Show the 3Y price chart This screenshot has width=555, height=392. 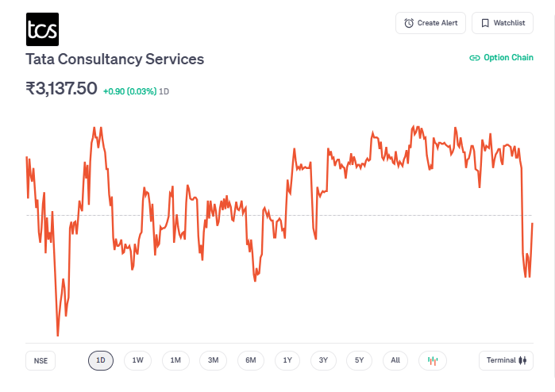click(x=323, y=360)
